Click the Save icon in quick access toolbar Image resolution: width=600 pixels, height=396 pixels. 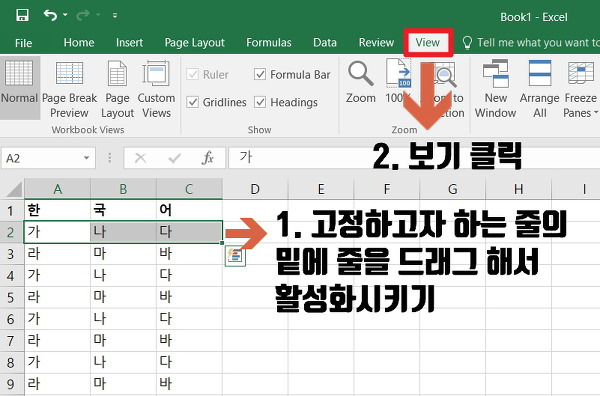(22, 15)
